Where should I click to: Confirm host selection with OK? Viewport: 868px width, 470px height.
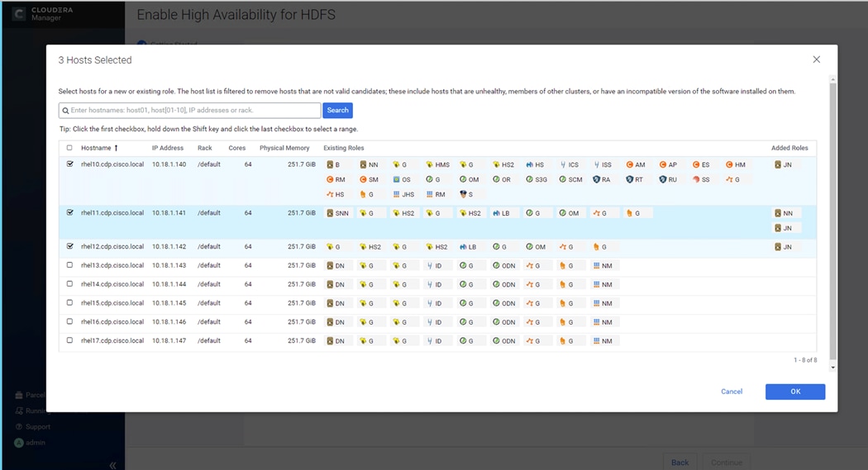tap(795, 392)
